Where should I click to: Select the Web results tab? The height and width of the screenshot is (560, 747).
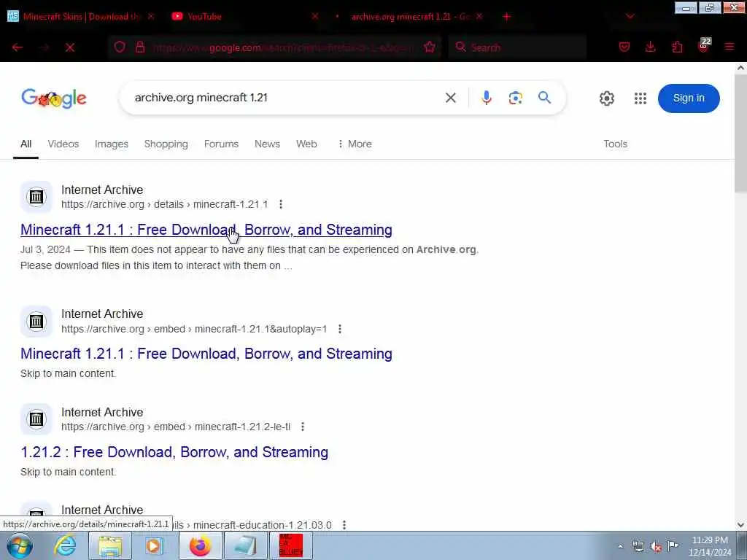306,144
